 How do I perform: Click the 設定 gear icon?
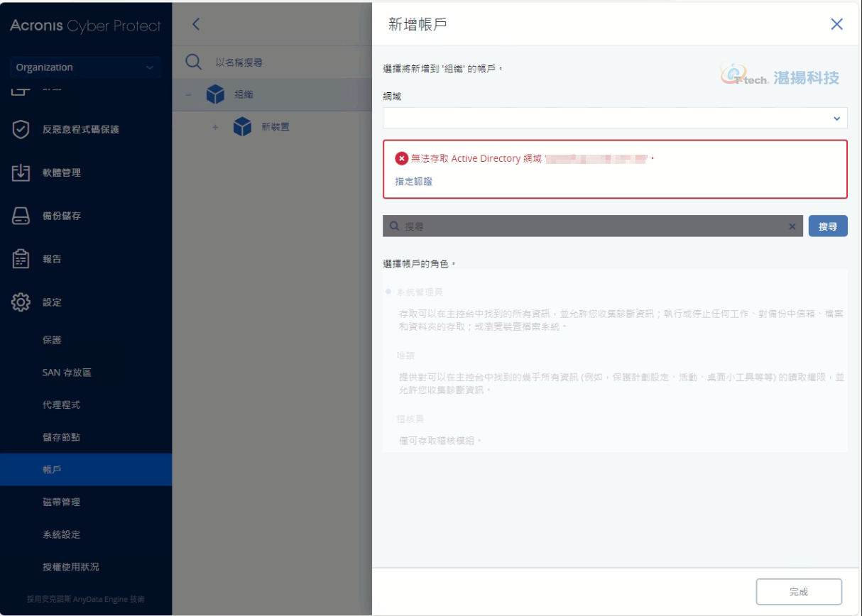click(21, 302)
